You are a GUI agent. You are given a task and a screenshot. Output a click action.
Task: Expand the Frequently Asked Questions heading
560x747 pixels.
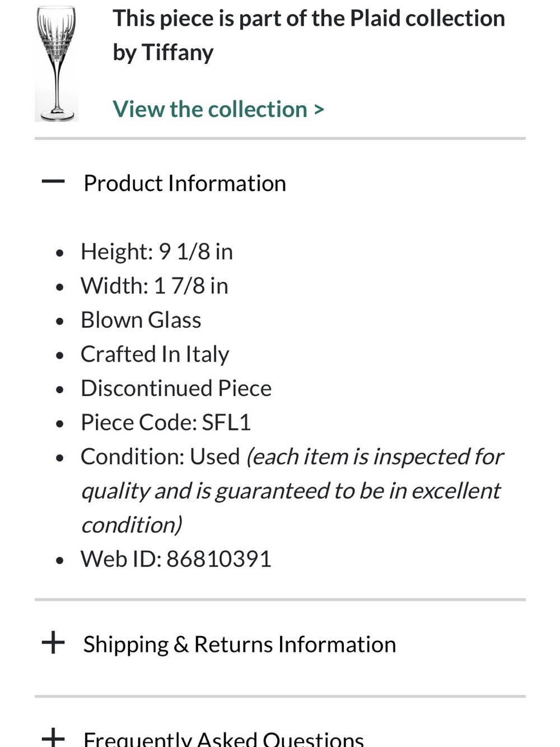pyautogui.click(x=223, y=739)
